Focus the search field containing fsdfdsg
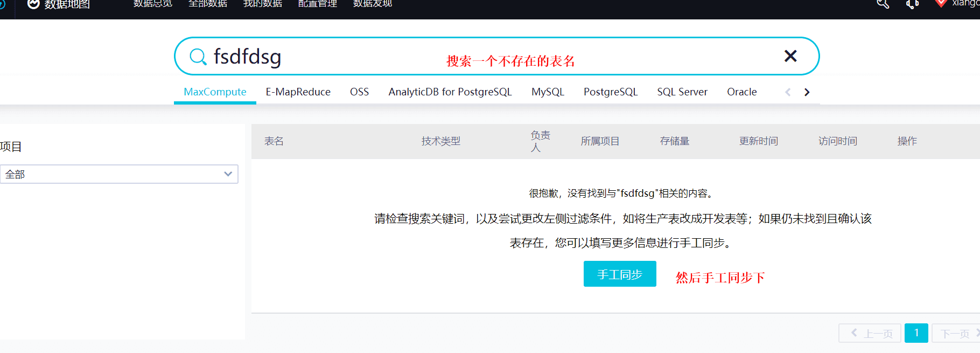Image resolution: width=980 pixels, height=353 pixels. pyautogui.click(x=495, y=56)
